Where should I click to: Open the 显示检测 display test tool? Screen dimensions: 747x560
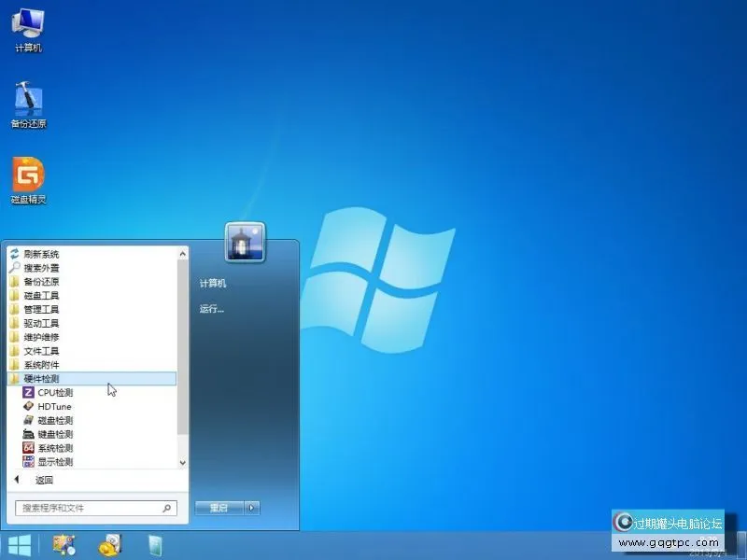pos(56,461)
